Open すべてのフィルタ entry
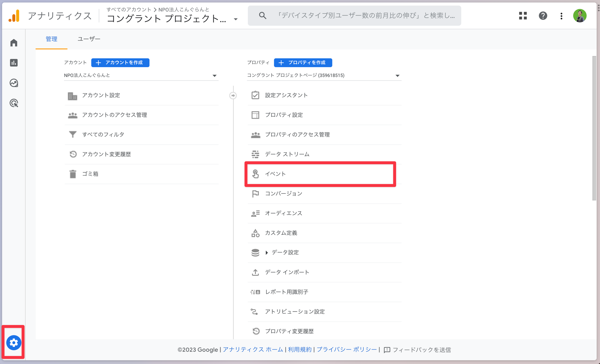The height and width of the screenshot is (364, 600). tap(141, 135)
